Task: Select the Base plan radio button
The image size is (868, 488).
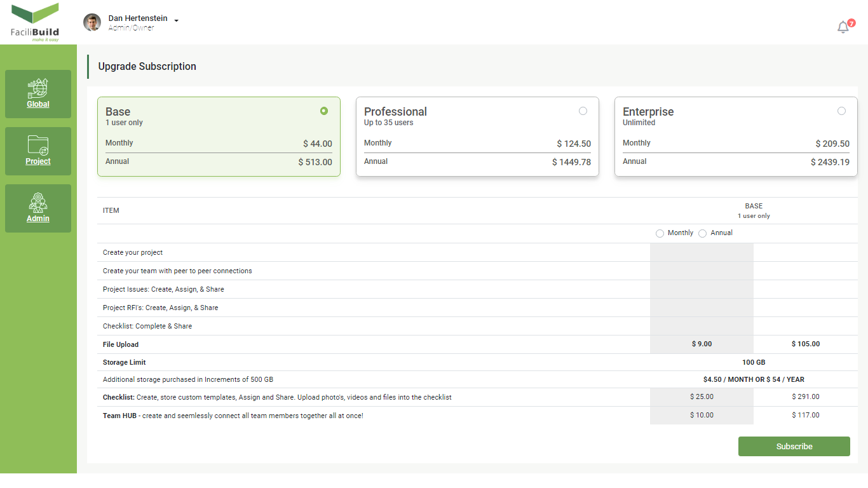Action: pos(324,111)
